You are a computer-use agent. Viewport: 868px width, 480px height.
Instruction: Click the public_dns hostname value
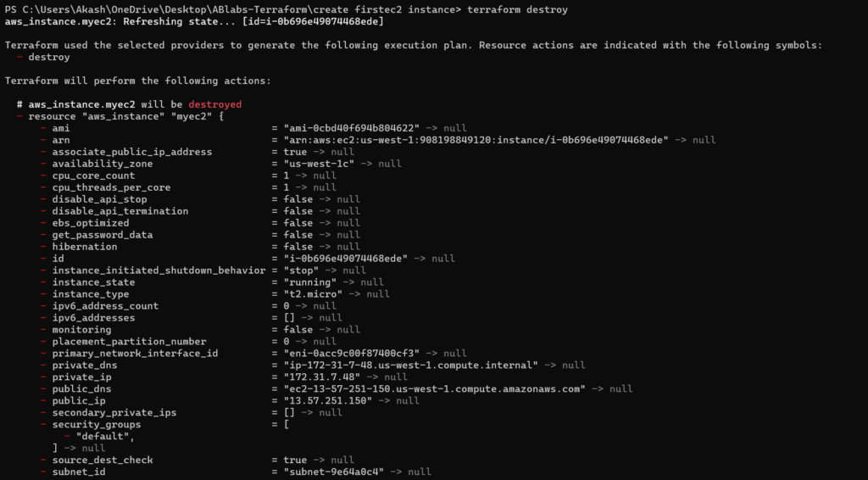pos(435,389)
